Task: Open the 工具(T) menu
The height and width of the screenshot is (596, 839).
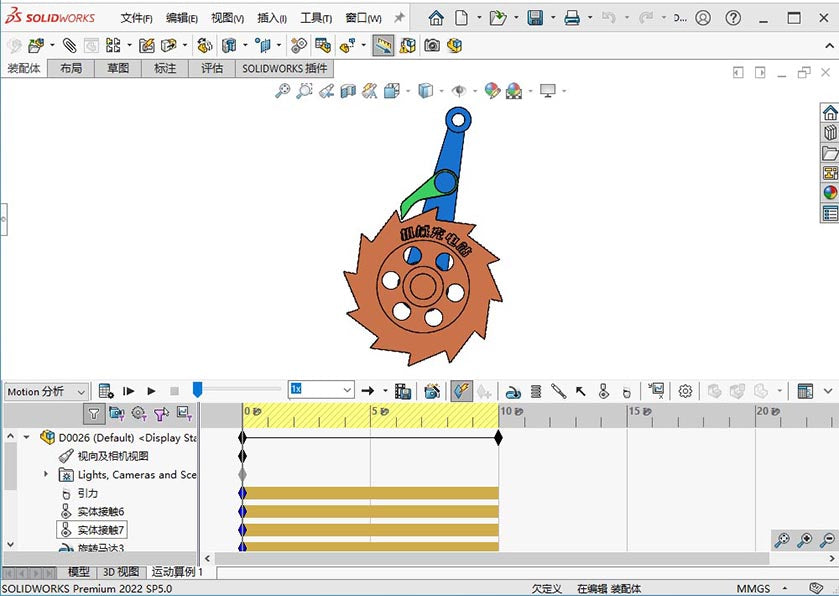Action: point(316,18)
